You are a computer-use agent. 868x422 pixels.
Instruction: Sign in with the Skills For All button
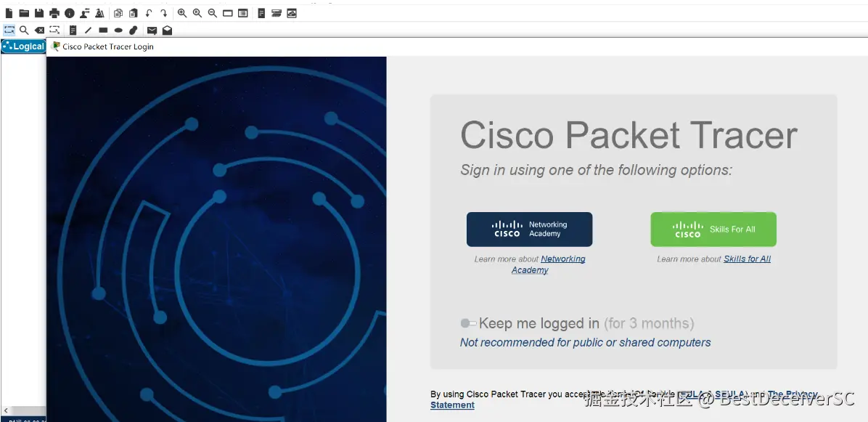(713, 230)
